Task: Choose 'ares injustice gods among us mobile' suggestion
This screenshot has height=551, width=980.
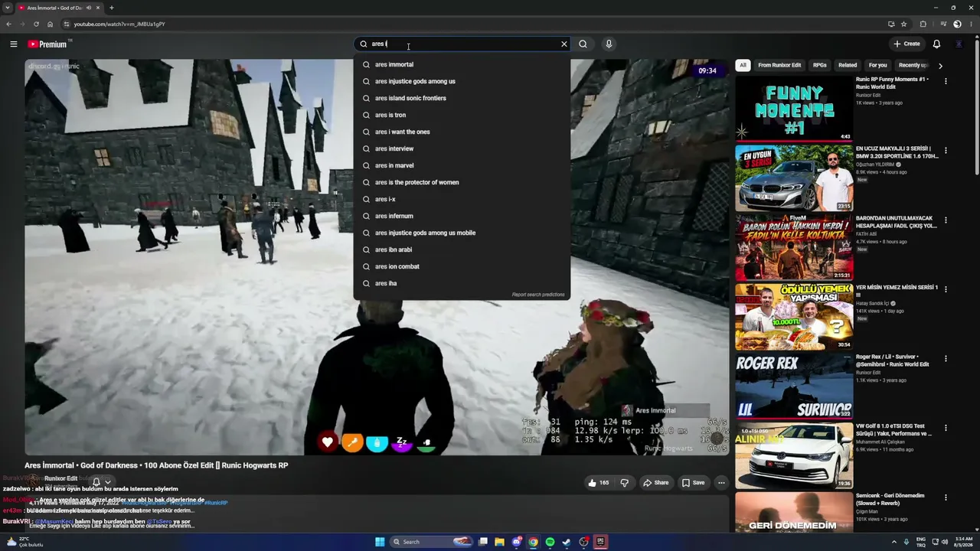Action: point(462,233)
